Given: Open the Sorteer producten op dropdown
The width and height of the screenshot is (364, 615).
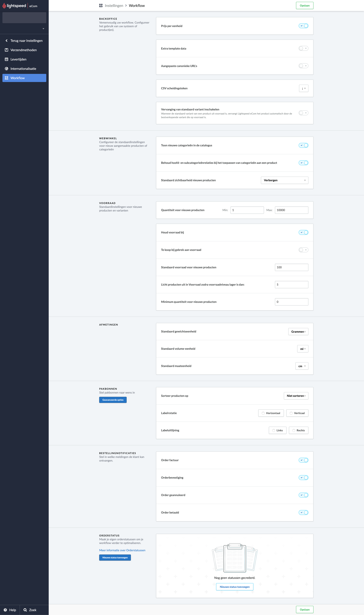Looking at the screenshot, I should click(296, 396).
